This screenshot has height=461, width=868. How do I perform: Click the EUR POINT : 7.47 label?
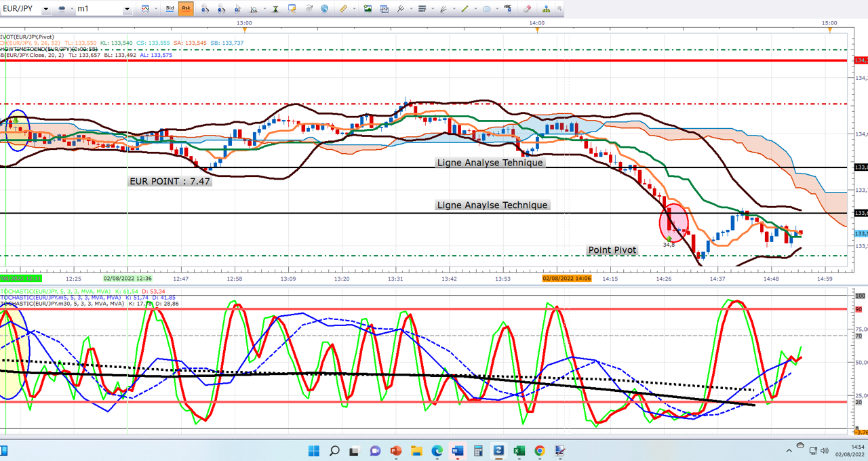170,181
